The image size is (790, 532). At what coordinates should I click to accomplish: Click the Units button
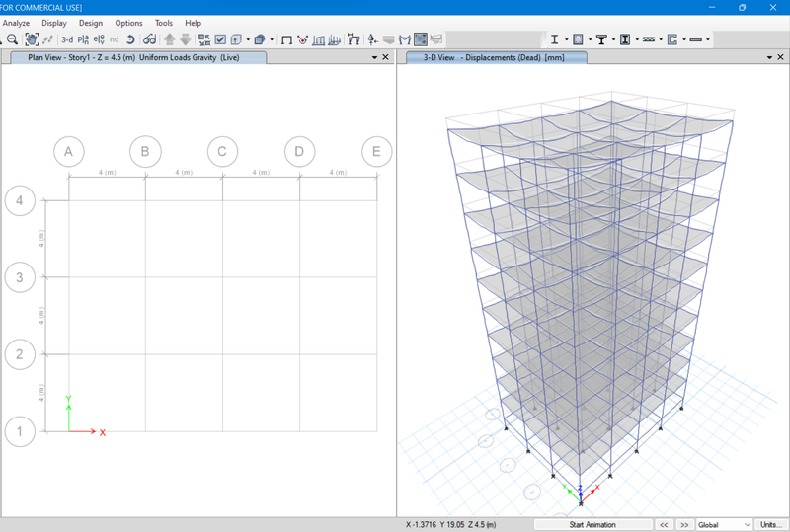click(770, 524)
